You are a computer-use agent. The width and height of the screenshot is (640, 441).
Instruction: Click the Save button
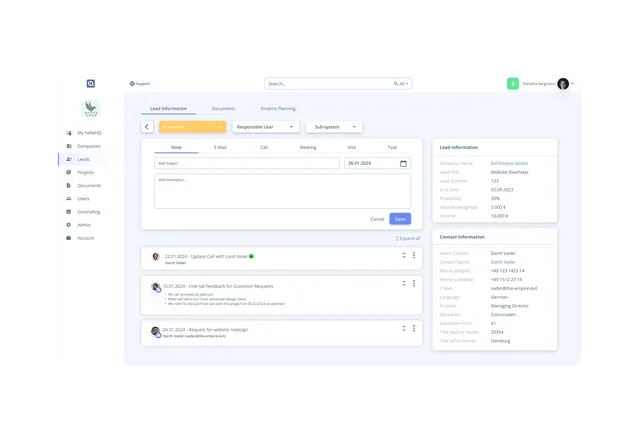[400, 219]
